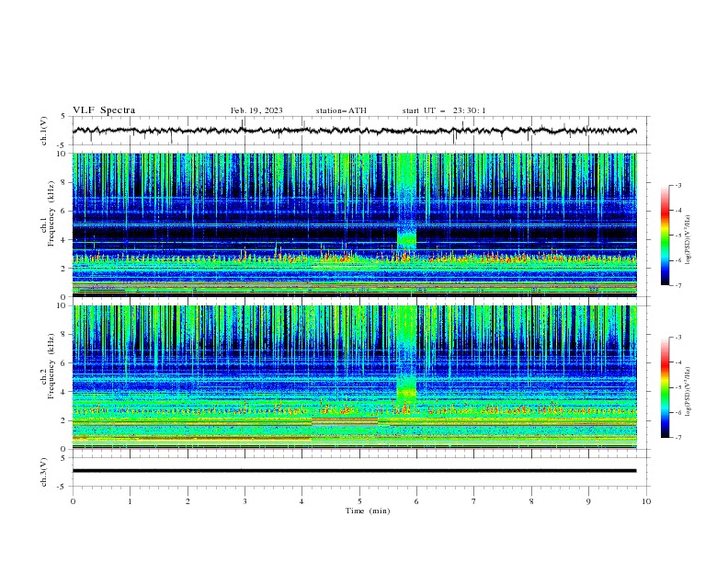This screenshot has width=728, height=563.
Task: Click the ch.3 flat black trace
Action: tap(354, 471)
